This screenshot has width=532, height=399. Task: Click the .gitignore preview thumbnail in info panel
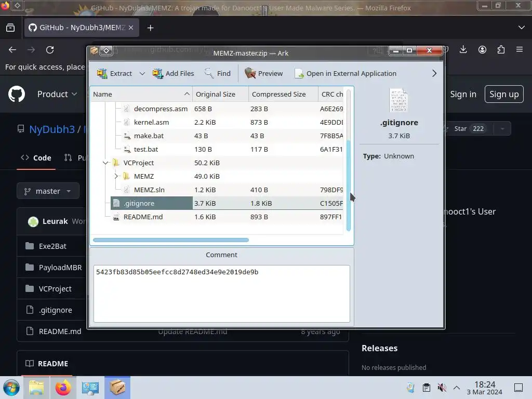399,100
